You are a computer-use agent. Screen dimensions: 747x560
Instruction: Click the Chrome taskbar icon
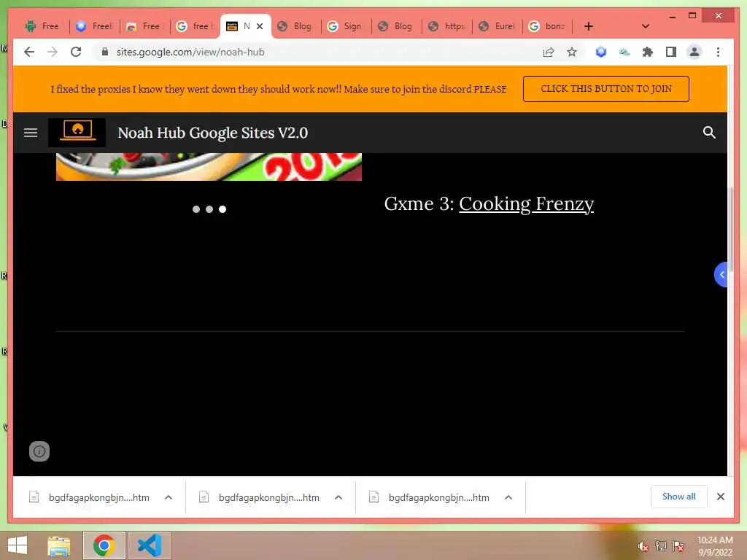104,545
